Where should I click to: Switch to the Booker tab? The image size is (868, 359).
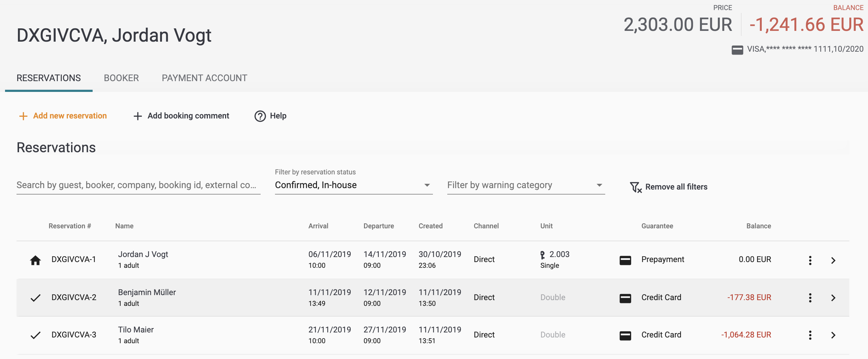pos(121,78)
